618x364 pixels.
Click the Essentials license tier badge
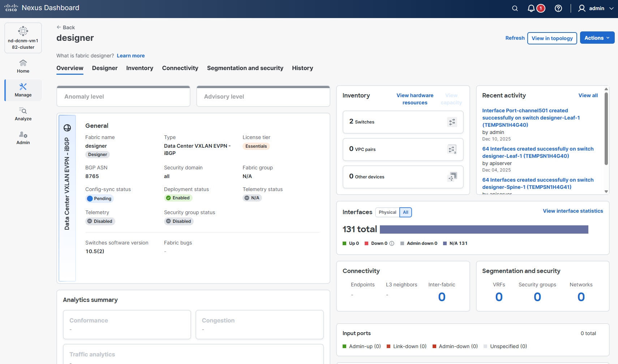256,146
